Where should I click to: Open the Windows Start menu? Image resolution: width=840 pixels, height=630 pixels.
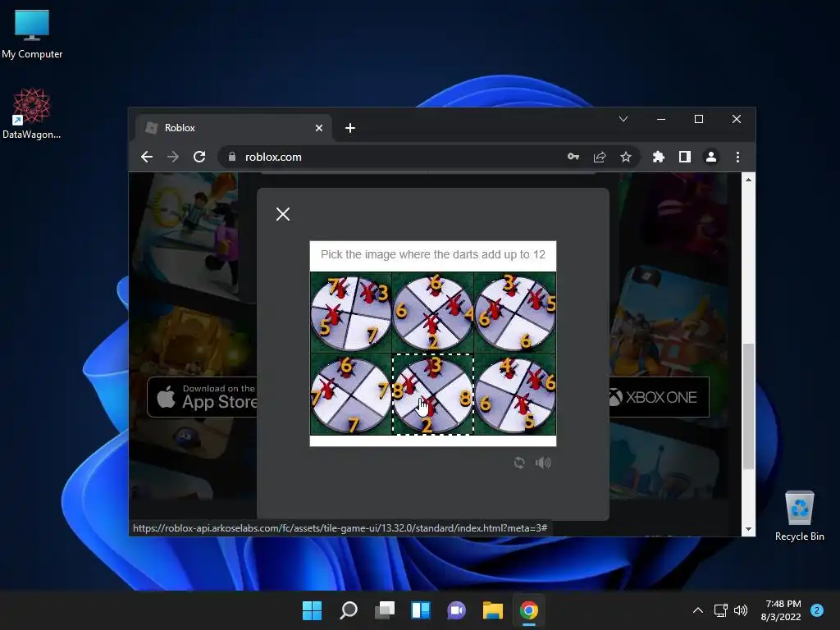pos(312,610)
